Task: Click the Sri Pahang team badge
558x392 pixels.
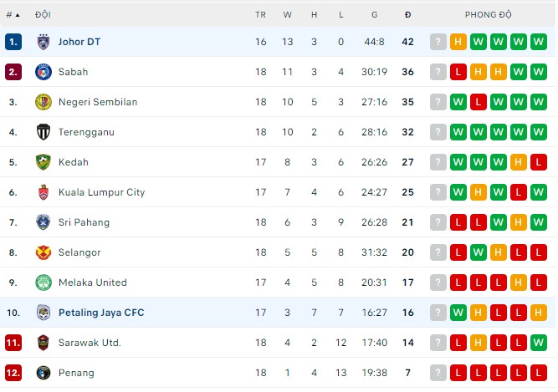Action: click(44, 222)
